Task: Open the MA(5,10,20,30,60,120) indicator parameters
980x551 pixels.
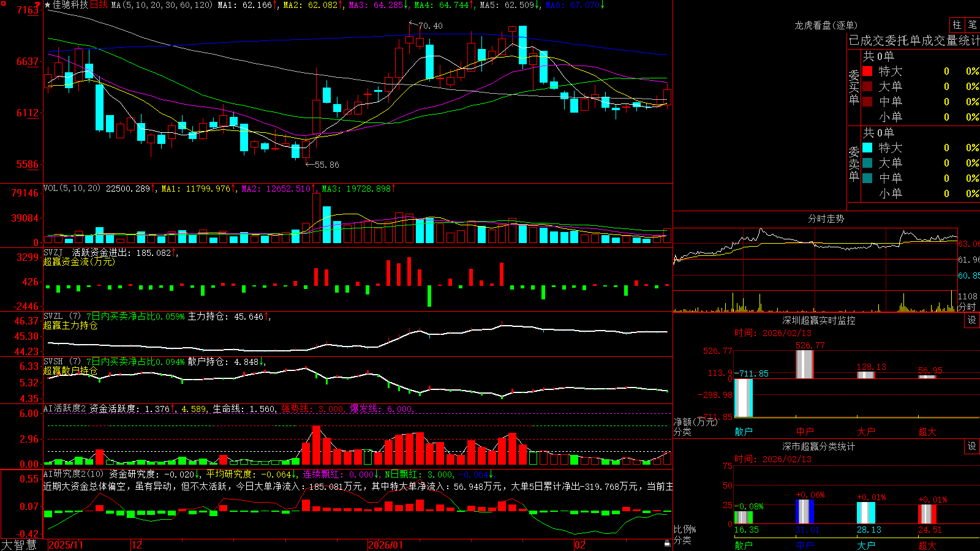Action: coord(162,5)
